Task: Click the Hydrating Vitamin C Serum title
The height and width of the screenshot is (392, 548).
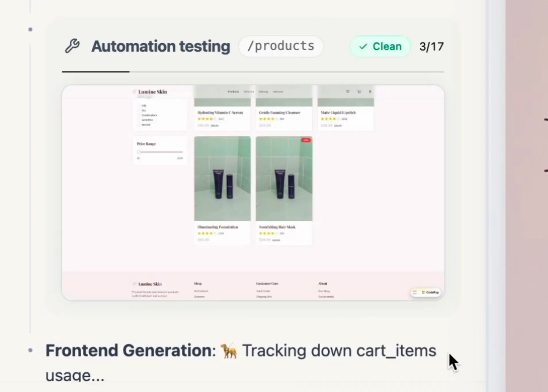Action: [220, 112]
